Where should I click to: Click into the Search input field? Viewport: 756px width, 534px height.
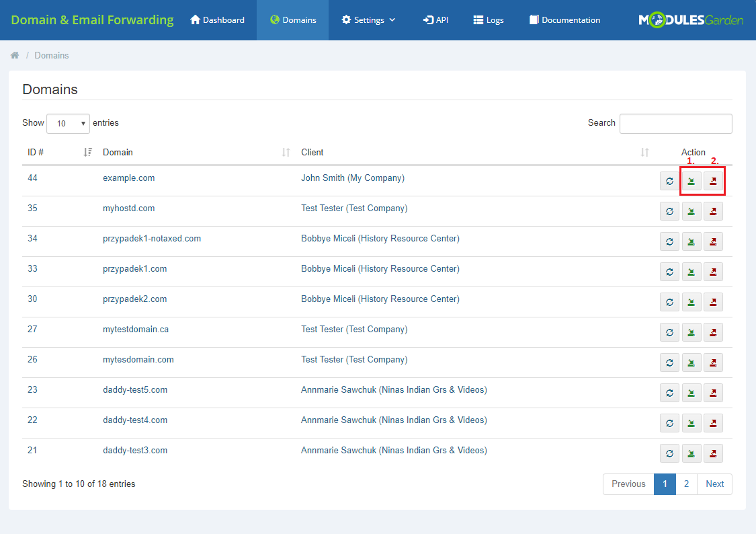coord(676,124)
